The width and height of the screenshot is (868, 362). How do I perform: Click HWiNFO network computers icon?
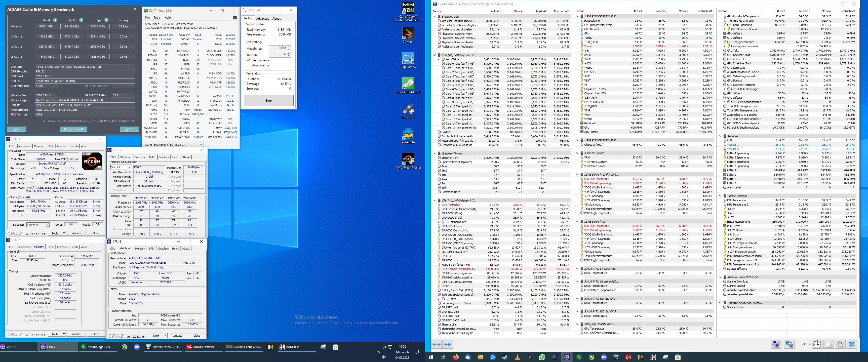pyautogui.click(x=789, y=344)
